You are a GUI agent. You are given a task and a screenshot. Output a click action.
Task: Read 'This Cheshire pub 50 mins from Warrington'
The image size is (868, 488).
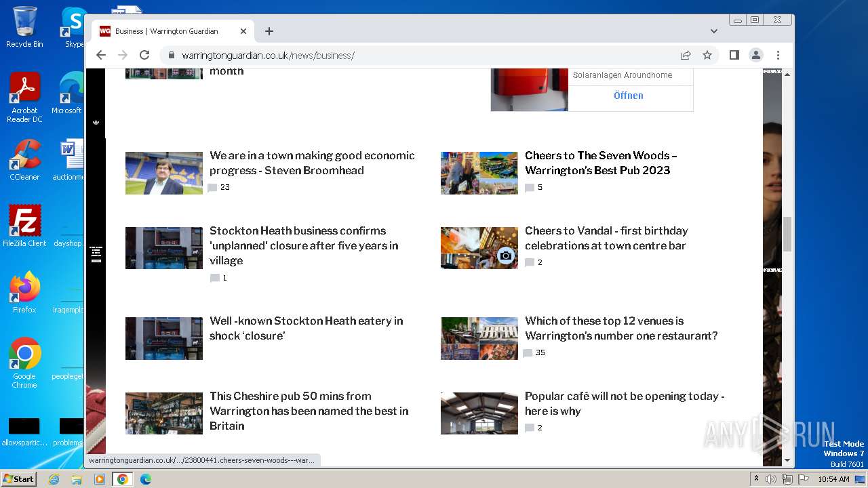pyautogui.click(x=309, y=411)
